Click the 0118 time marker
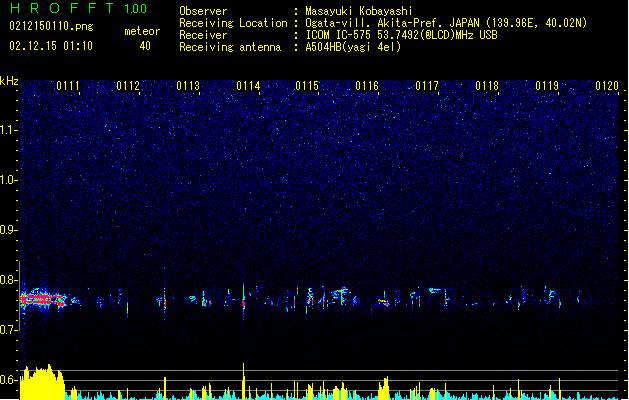Screen dimensions: 629x400 487,86
